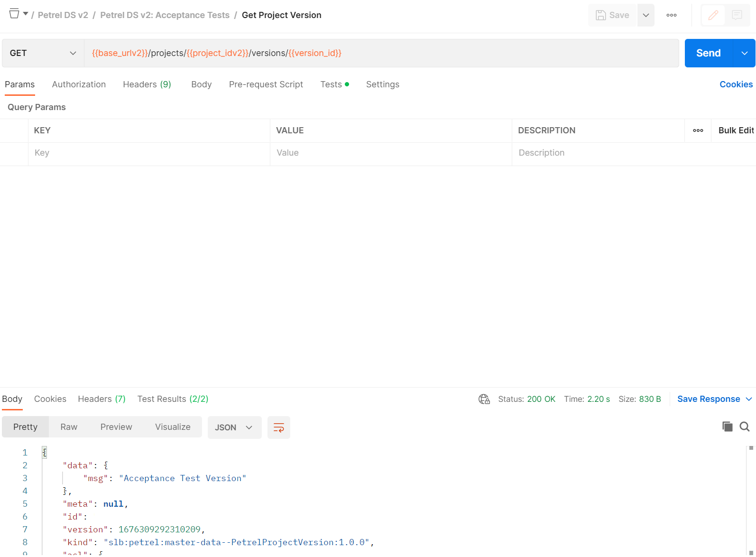756x557 pixels.
Task: Expand the breadcrumb caret next to collection icon
Action: [x=26, y=14]
